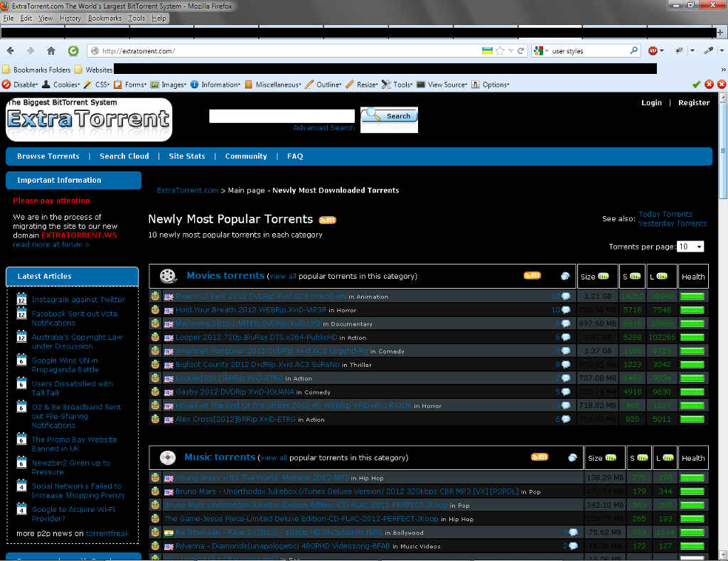
Task: Click the Search magnifier button
Action: coord(389,116)
